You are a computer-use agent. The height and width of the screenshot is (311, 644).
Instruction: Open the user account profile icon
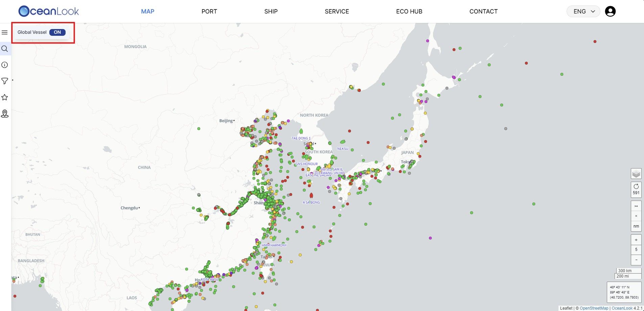(x=610, y=11)
